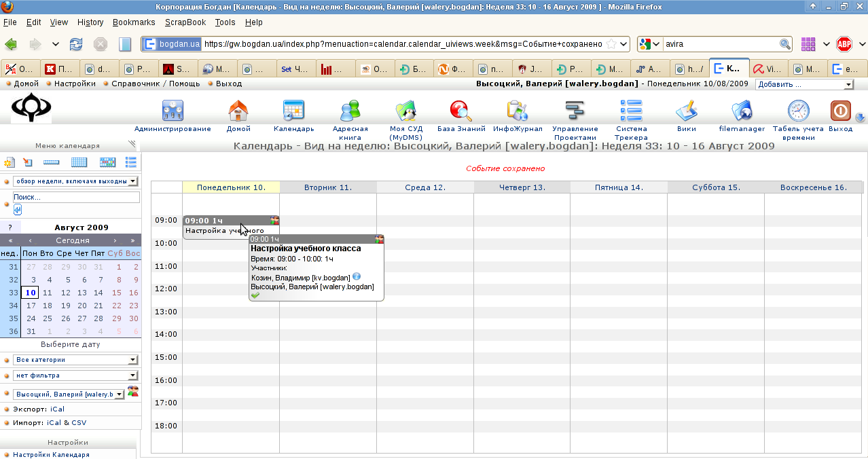This screenshot has width=868, height=459.
Task: Click the Сегодня link in mini calendar
Action: click(x=73, y=240)
